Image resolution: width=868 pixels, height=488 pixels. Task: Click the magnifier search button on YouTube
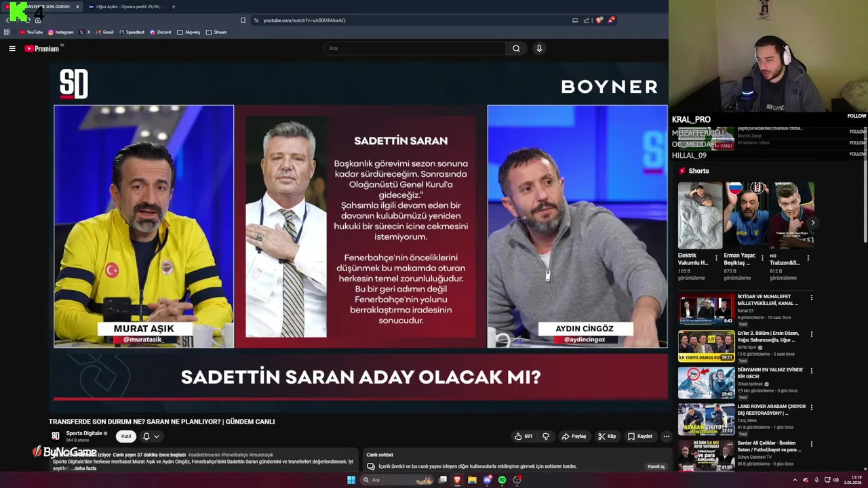516,48
